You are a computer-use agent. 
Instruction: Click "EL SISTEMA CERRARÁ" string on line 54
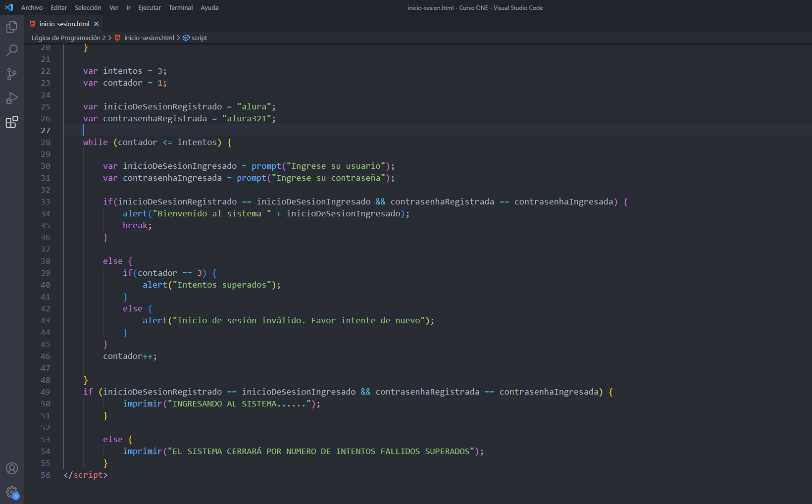click(321, 452)
